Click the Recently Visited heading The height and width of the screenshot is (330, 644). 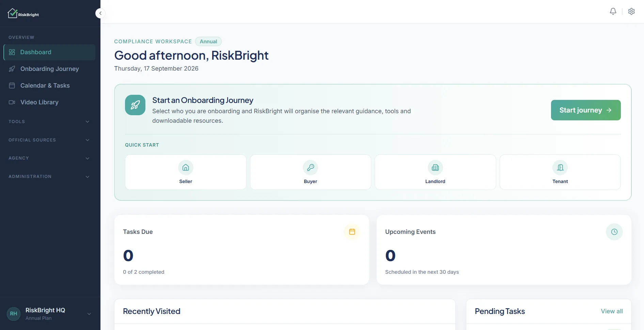[152, 311]
